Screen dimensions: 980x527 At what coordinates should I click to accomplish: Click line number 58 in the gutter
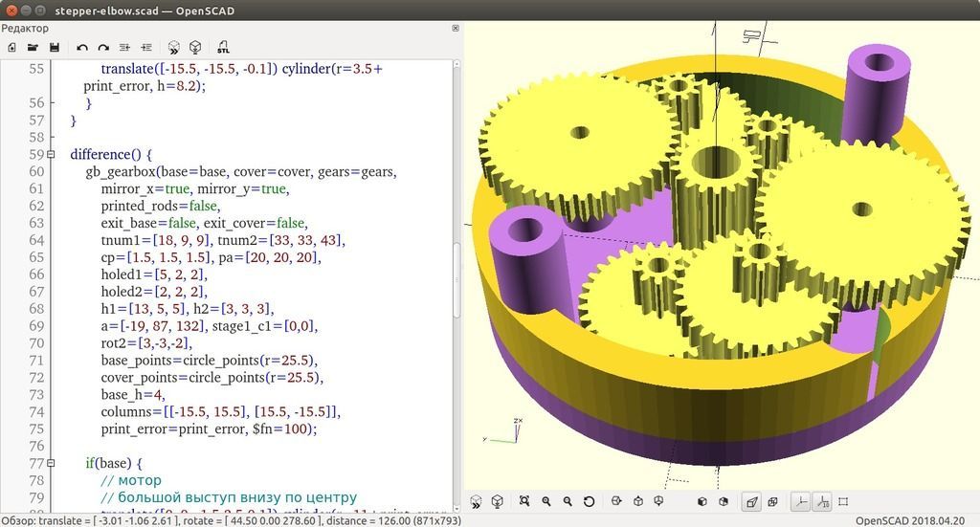click(37, 138)
